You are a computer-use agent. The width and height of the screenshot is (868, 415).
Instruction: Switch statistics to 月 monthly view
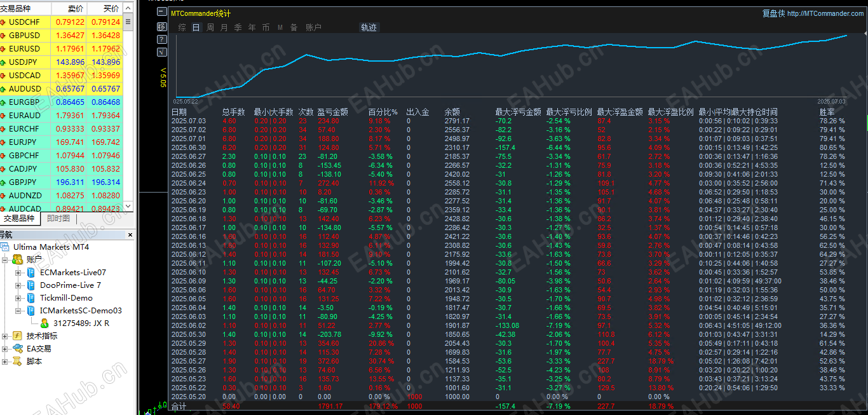click(x=224, y=27)
